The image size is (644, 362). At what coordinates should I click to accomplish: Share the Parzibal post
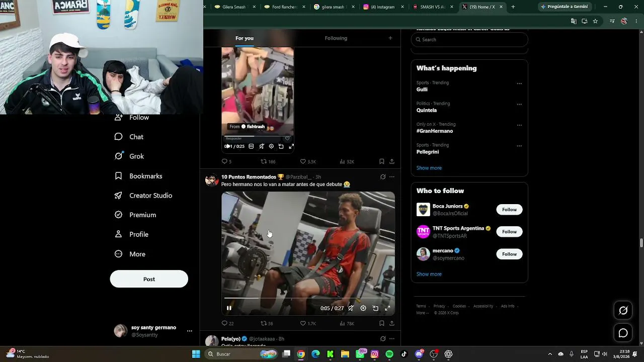click(x=391, y=323)
